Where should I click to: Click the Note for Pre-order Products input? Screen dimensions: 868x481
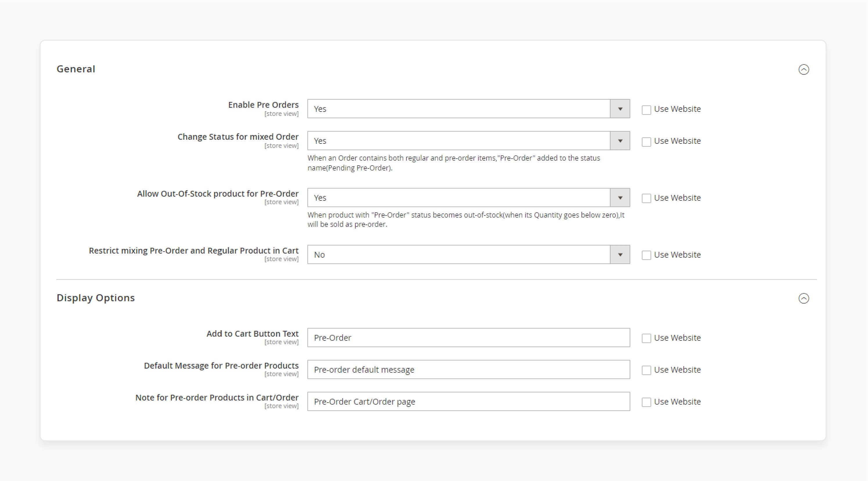tap(468, 401)
